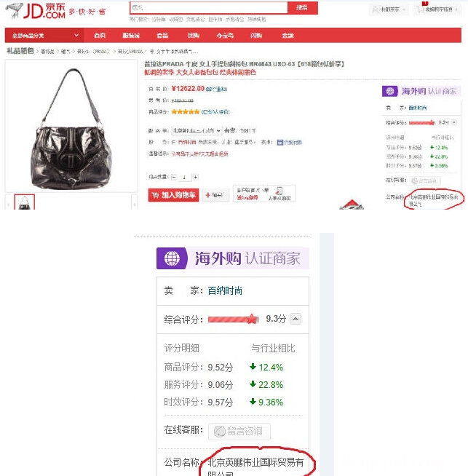The width and height of the screenshot is (468, 476).
Task: Click the red search button
Action: pyautogui.click(x=303, y=8)
